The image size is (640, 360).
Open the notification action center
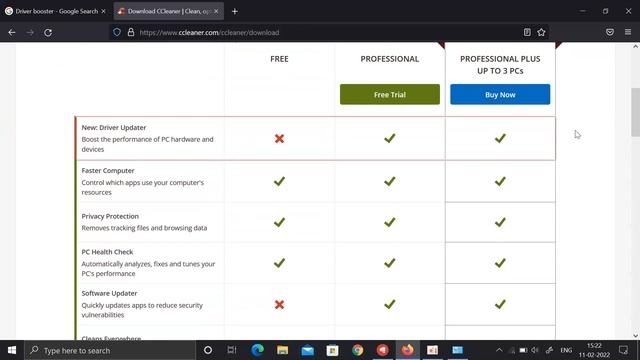click(623, 350)
